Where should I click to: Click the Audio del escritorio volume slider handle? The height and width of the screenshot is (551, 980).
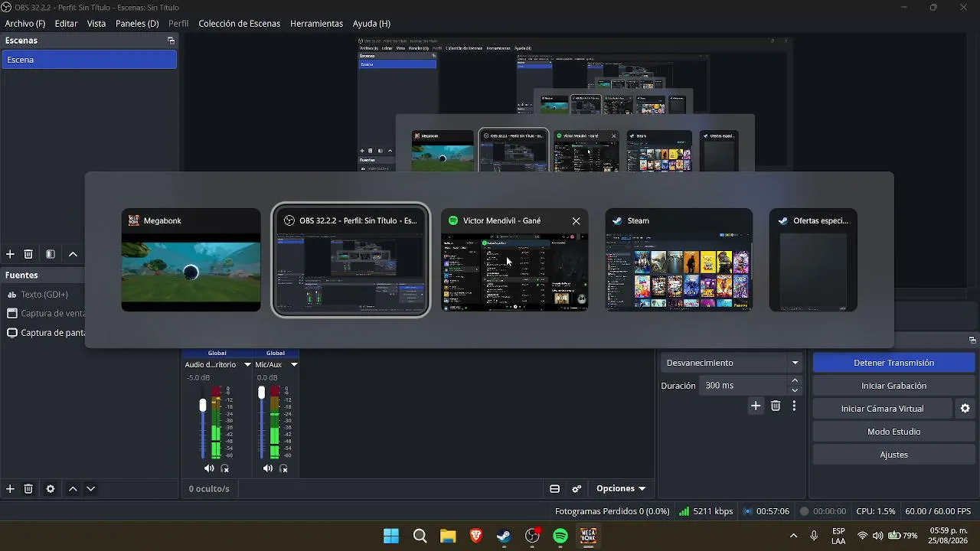coord(203,405)
